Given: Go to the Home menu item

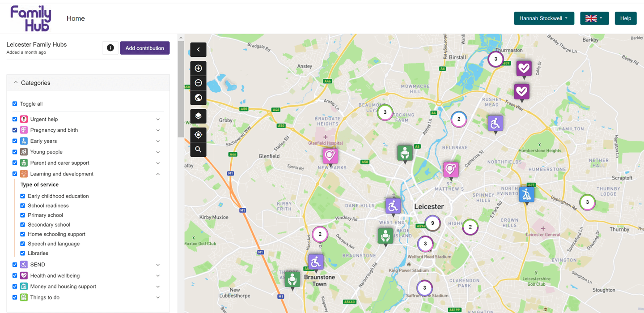Looking at the screenshot, I should tap(76, 18).
